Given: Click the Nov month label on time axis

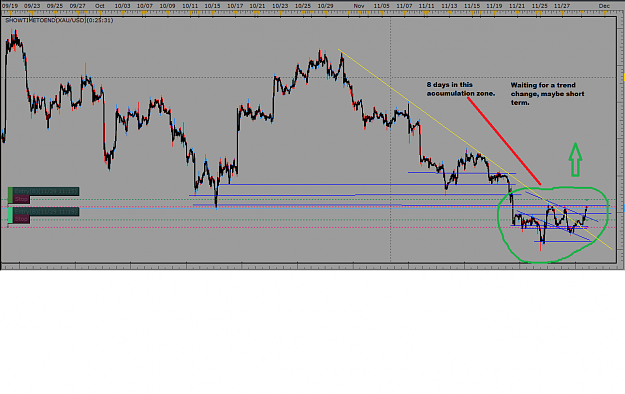Looking at the screenshot, I should [359, 6].
